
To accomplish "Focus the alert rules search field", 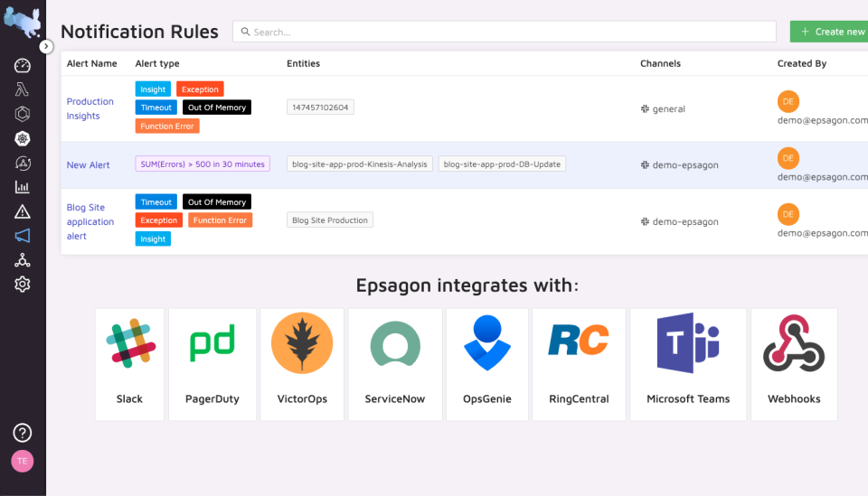I will pyautogui.click(x=505, y=32).
